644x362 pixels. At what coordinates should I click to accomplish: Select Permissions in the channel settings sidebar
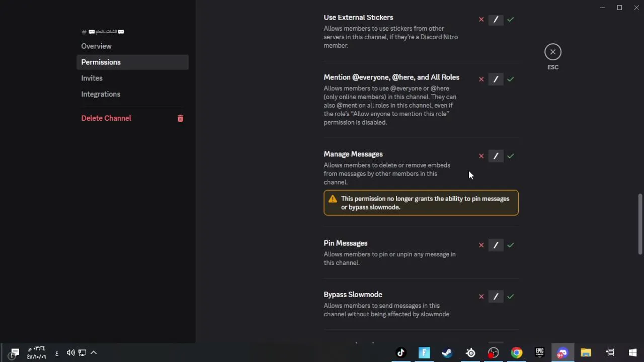pos(132,62)
